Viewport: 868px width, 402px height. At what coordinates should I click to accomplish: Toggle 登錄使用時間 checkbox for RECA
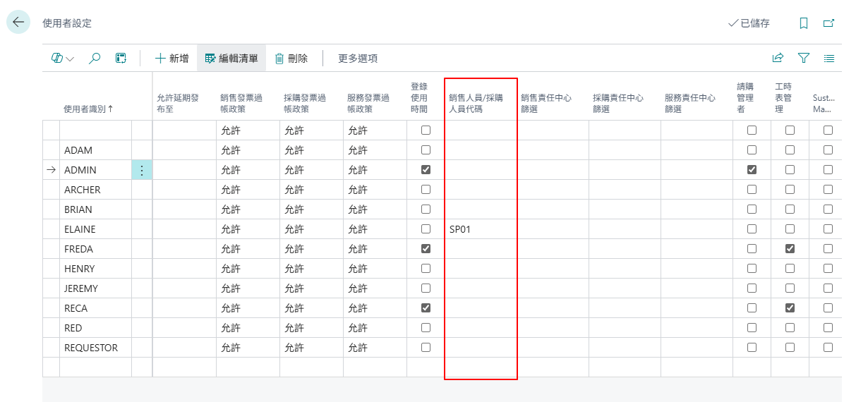pyautogui.click(x=426, y=308)
